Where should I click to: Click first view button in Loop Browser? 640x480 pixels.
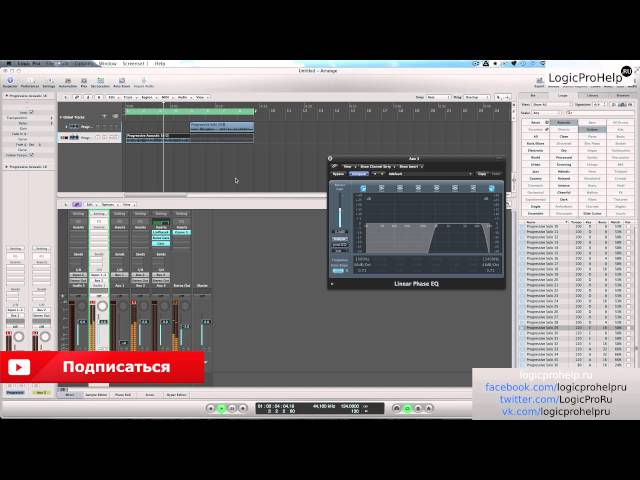(615, 104)
